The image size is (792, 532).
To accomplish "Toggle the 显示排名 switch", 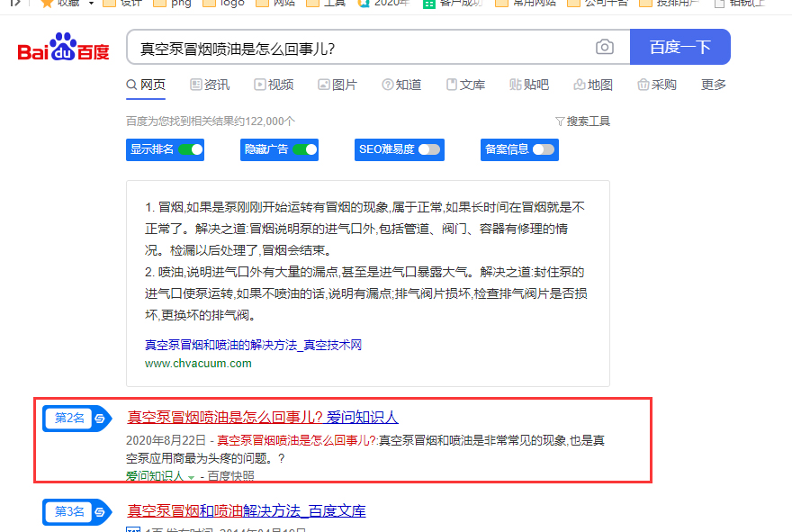I will tap(191, 149).
